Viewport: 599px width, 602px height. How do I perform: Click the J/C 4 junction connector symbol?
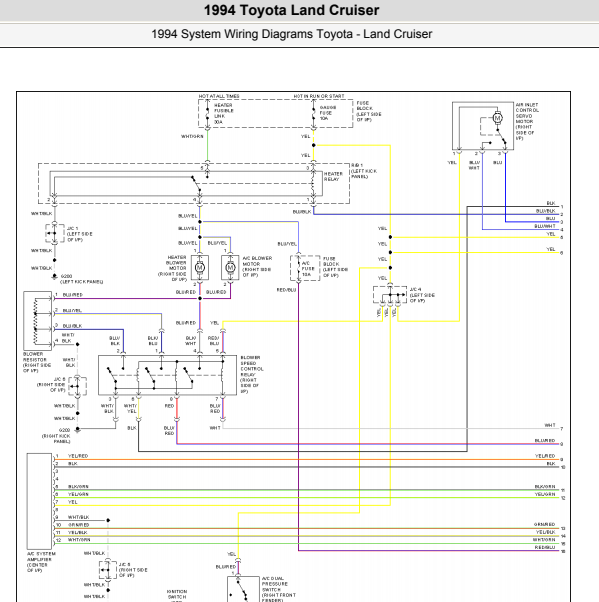coord(390,295)
